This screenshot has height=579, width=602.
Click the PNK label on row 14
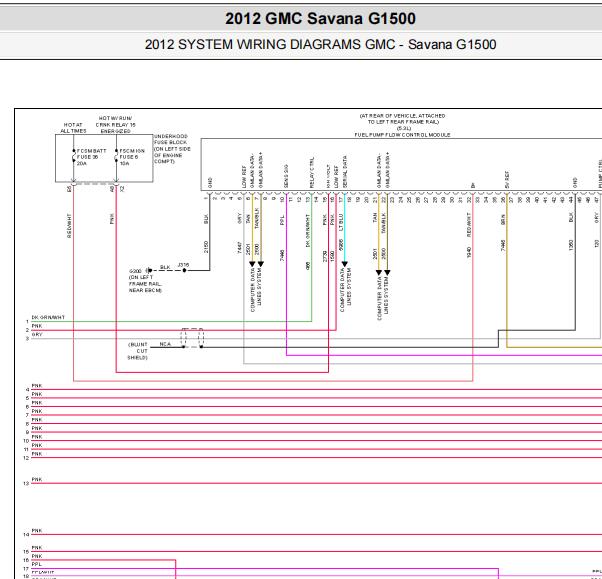(x=37, y=531)
